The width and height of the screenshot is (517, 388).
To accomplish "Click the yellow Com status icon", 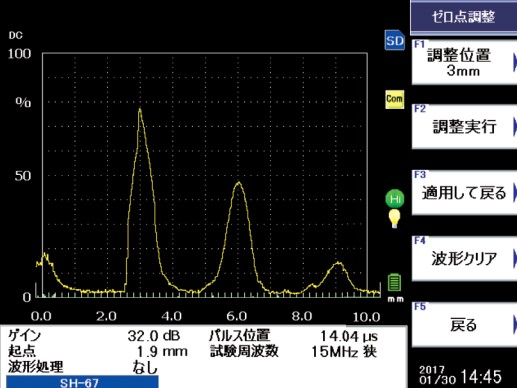I will (x=394, y=99).
